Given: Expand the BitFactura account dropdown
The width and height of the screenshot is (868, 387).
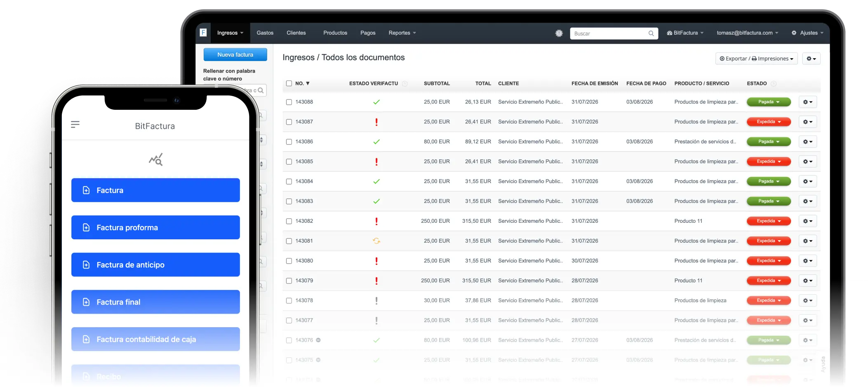Looking at the screenshot, I should point(685,33).
